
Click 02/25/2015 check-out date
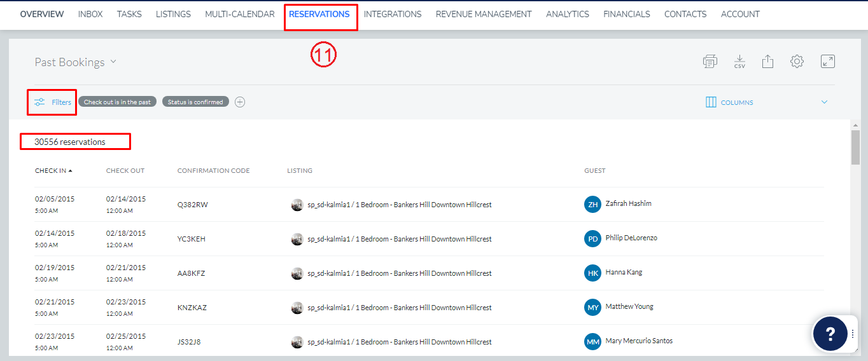coord(126,336)
